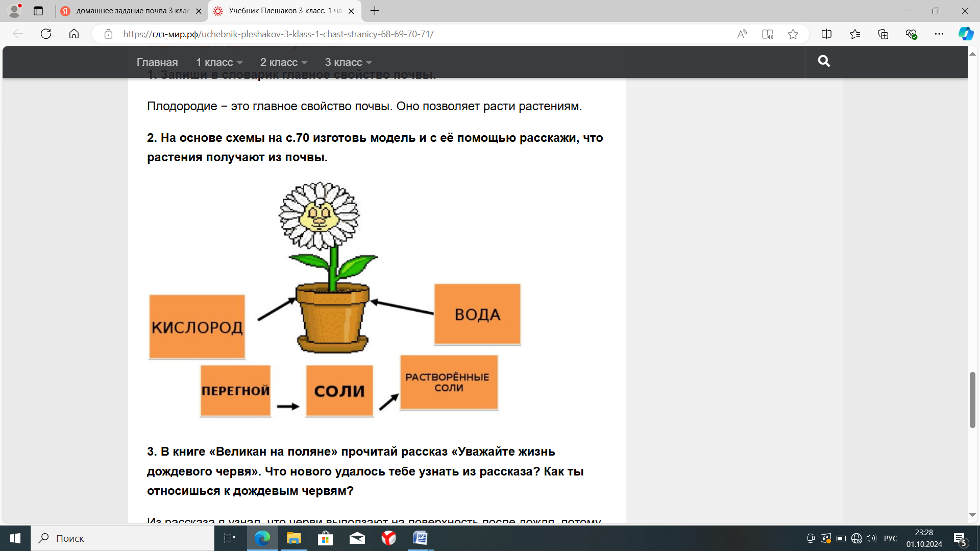The image size is (980, 551).
Task: Open Task View on the taskbar
Action: click(230, 538)
